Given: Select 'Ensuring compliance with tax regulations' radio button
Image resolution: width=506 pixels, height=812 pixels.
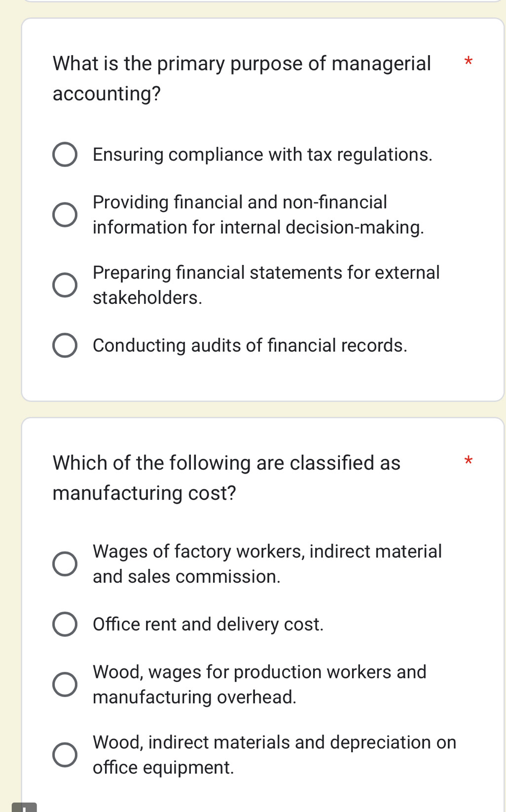Looking at the screenshot, I should 65,155.
